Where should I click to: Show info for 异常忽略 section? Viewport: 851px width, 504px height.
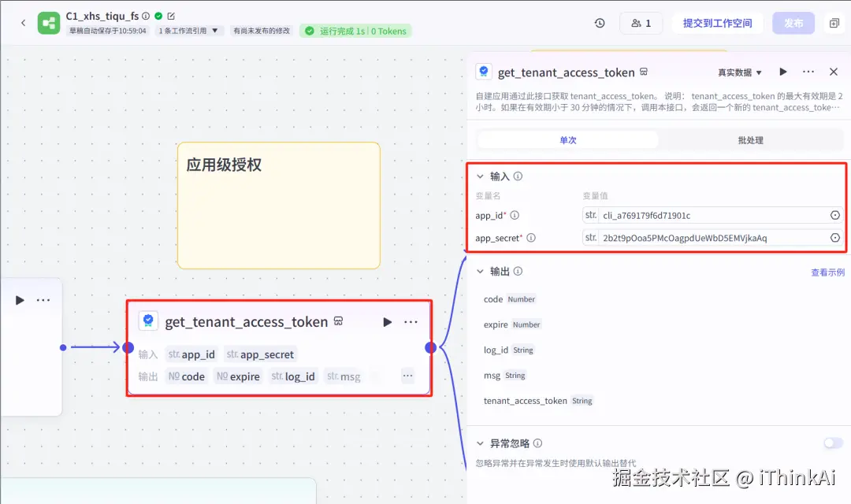click(537, 443)
